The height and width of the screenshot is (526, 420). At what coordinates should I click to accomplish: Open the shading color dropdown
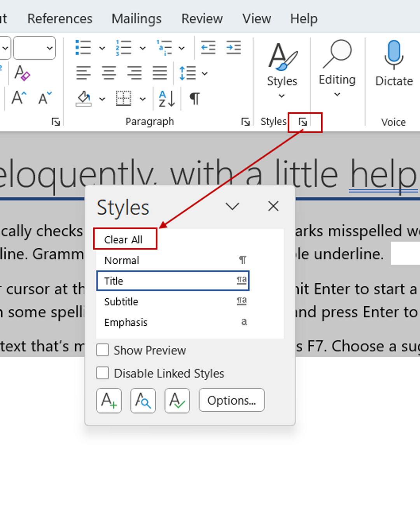pos(101,98)
